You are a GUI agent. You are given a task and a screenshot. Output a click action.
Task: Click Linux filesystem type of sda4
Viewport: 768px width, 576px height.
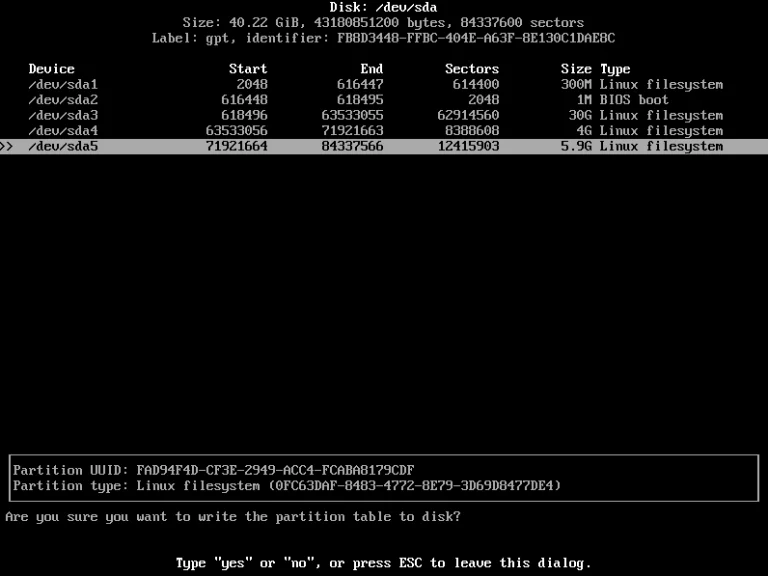click(661, 131)
